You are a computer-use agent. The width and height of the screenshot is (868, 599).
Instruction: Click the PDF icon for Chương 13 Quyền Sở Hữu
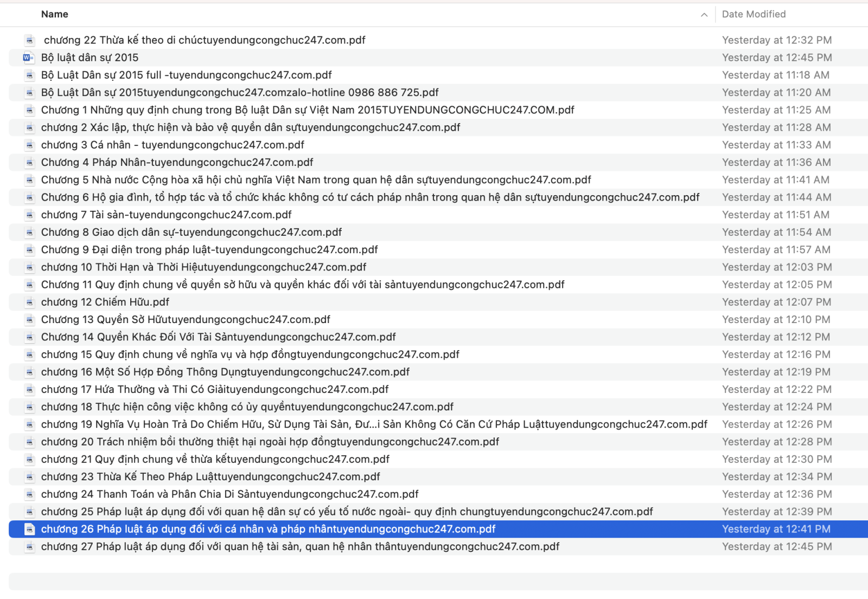click(30, 319)
